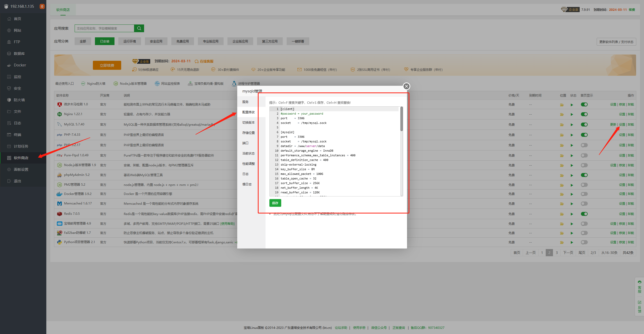Toggle home display for PHP-7.4.33
This screenshot has height=334, width=644.
[584, 135]
